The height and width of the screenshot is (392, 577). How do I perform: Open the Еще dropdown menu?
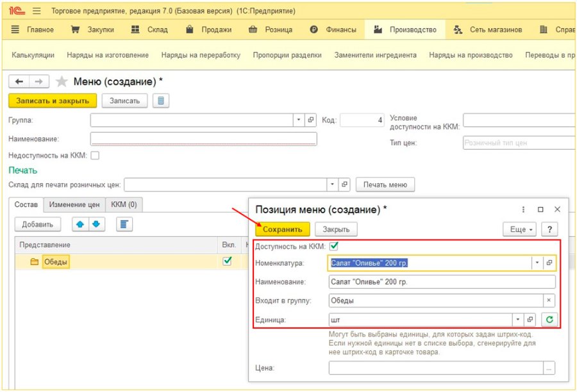(x=519, y=229)
